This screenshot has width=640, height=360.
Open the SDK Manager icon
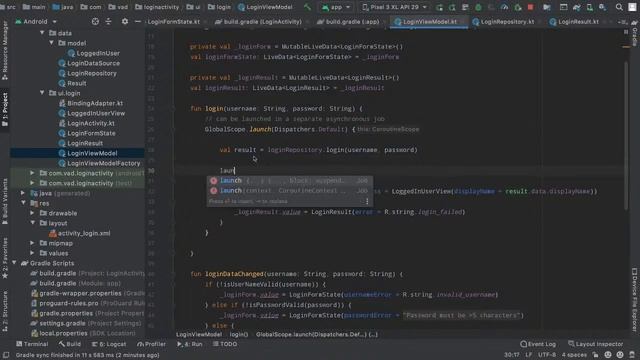click(x=602, y=7)
